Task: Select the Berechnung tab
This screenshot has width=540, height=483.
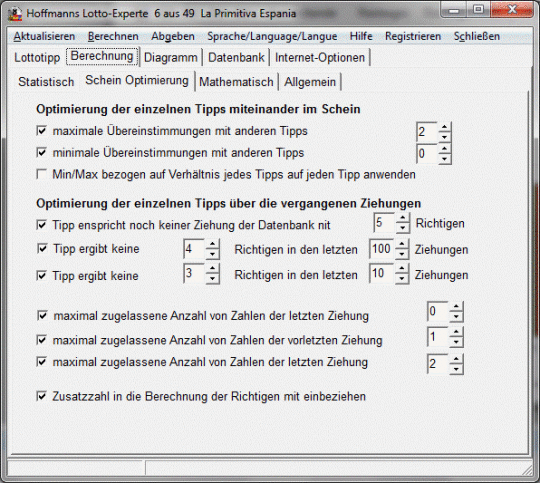Action: tap(102, 56)
